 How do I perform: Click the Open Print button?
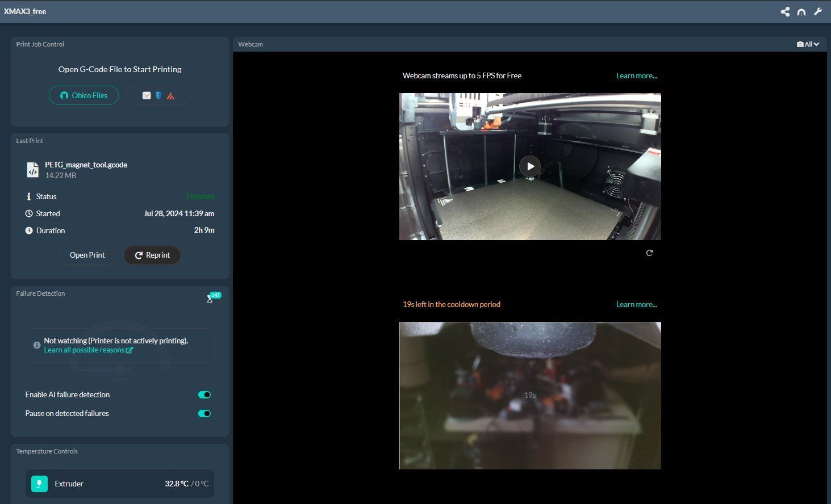click(87, 255)
